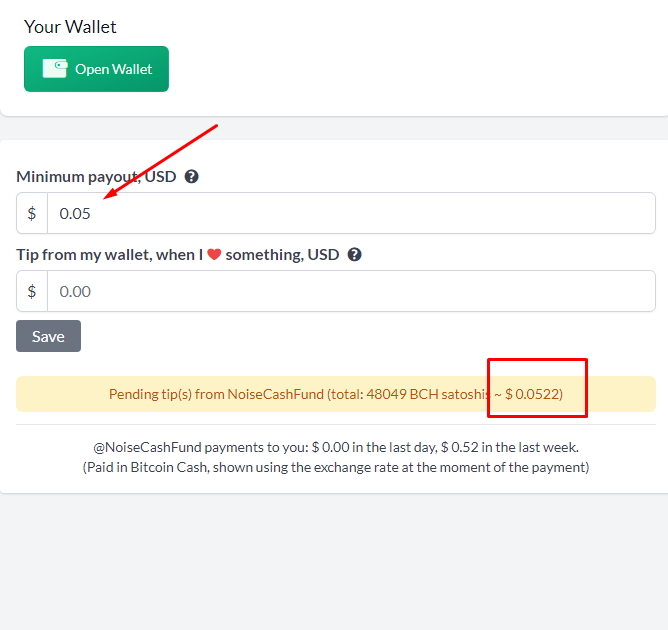Viewport: 668px width, 630px height.
Task: Click the $ 0.0522 pending amount
Action: [534, 394]
